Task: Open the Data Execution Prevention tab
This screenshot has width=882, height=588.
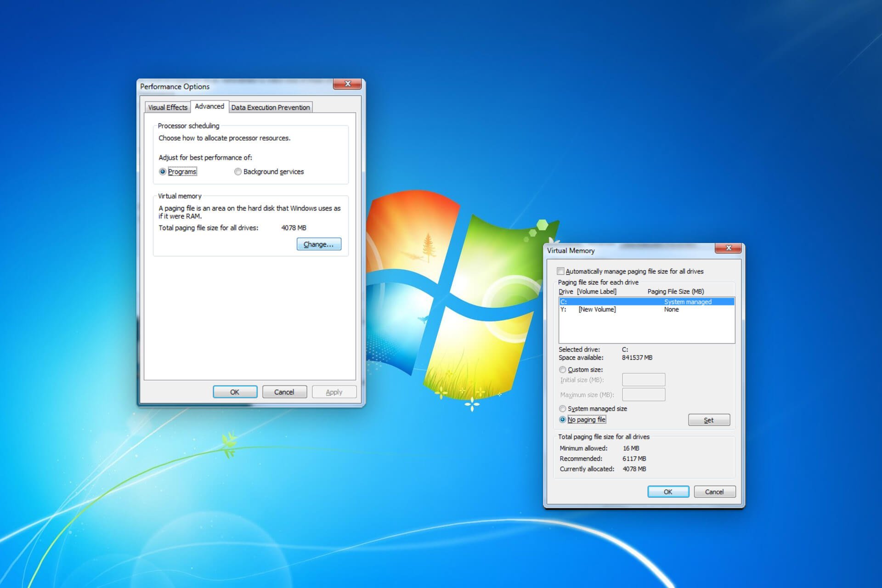Action: (x=271, y=107)
